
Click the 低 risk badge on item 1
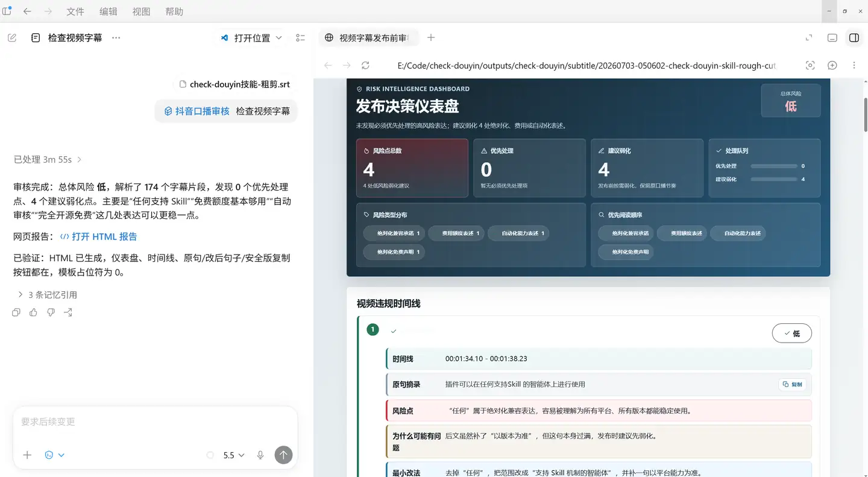tap(792, 333)
